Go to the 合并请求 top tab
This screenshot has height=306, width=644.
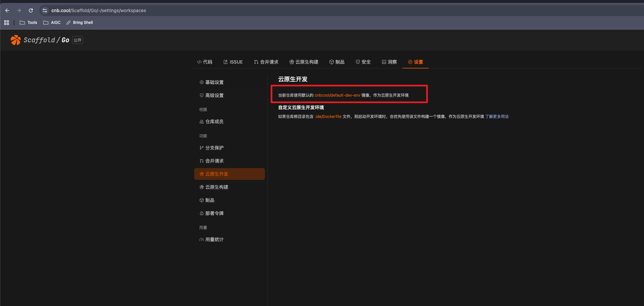tap(266, 62)
